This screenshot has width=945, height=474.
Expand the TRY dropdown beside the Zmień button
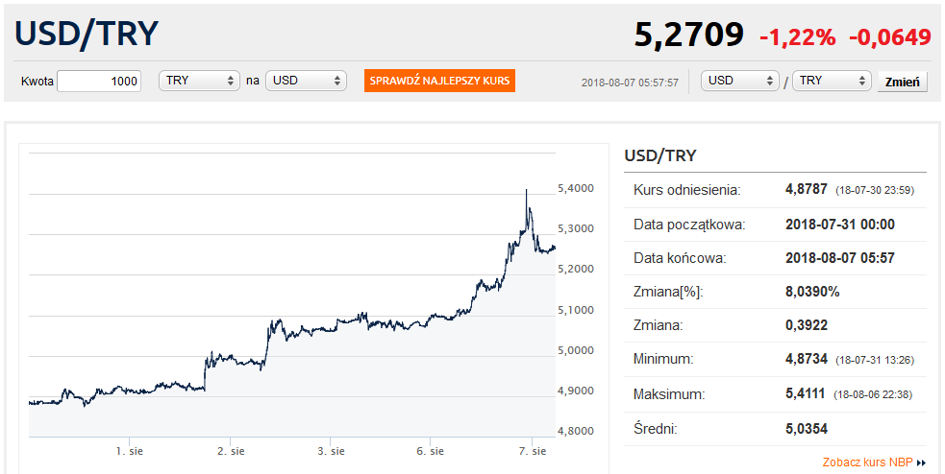point(831,81)
